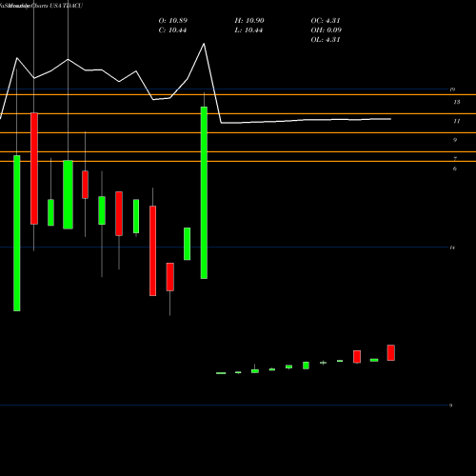Click the 'C: 10.44' close price value
This screenshot has height=476, width=476.
(x=172, y=30)
